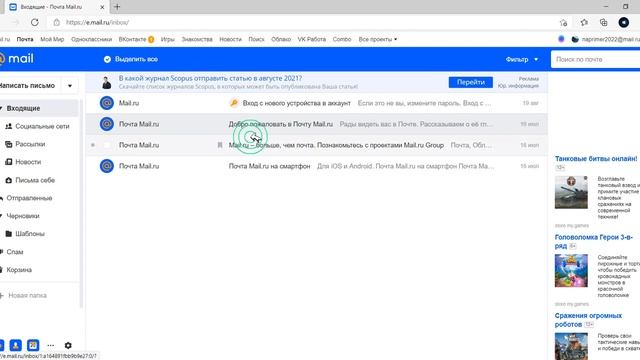Open settings gear in the sidebar bottom
The image size is (640, 360).
[68, 345]
